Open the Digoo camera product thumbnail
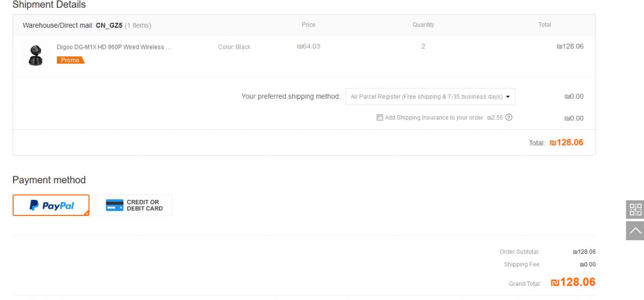Image resolution: width=644 pixels, height=300 pixels. pos(35,55)
